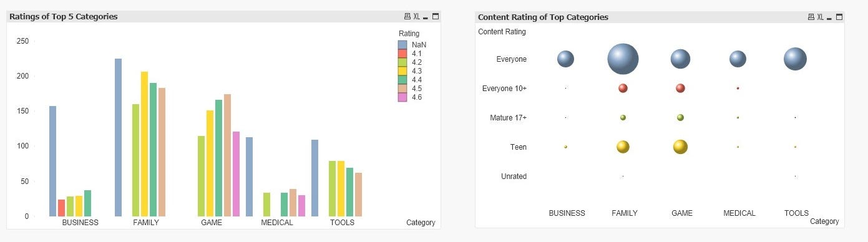Select the MEDICAL label in the bar chart
This screenshot has width=868, height=242.
tap(277, 223)
